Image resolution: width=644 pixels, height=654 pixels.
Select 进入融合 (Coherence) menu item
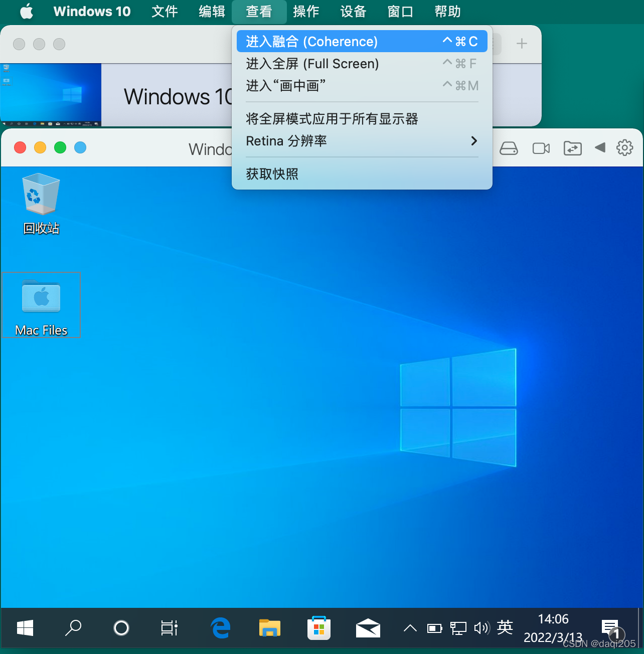362,41
